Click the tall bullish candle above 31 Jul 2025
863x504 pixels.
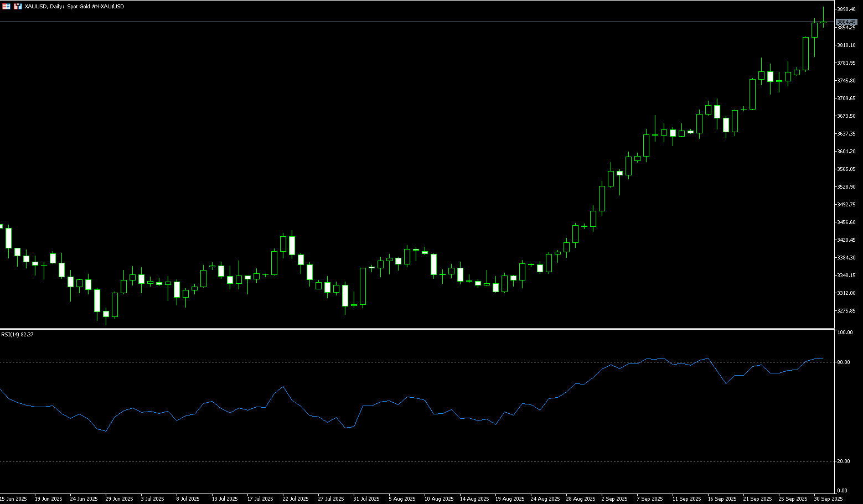pyautogui.click(x=363, y=286)
